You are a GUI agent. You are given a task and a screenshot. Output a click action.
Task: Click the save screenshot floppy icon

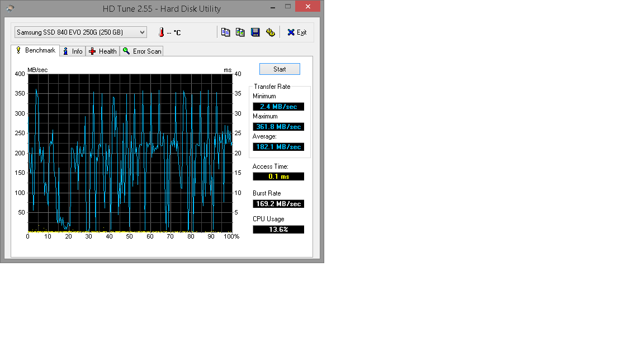(255, 32)
